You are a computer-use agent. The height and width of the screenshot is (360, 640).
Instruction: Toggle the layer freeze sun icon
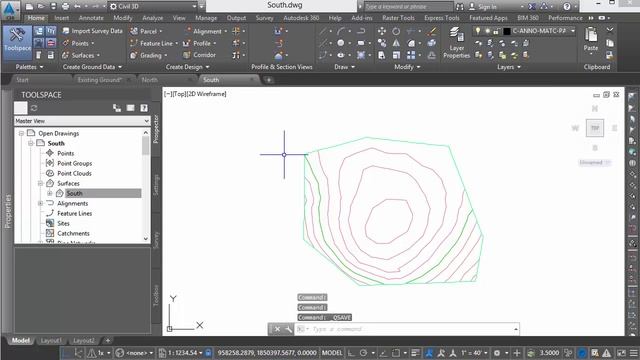(487, 31)
